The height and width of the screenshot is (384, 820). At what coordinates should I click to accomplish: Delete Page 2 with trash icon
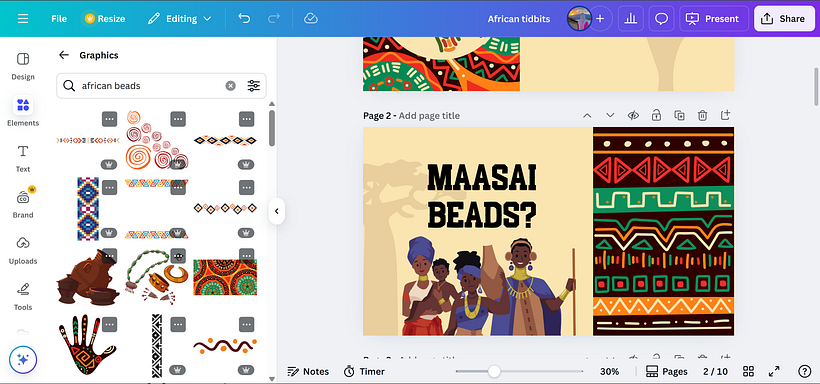point(702,116)
